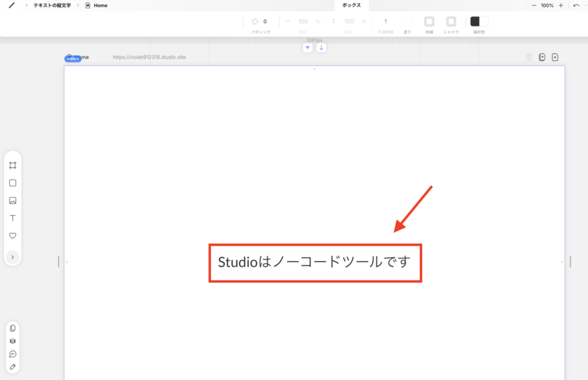Click the width percent field
The height and width of the screenshot is (380, 588).
303,21
